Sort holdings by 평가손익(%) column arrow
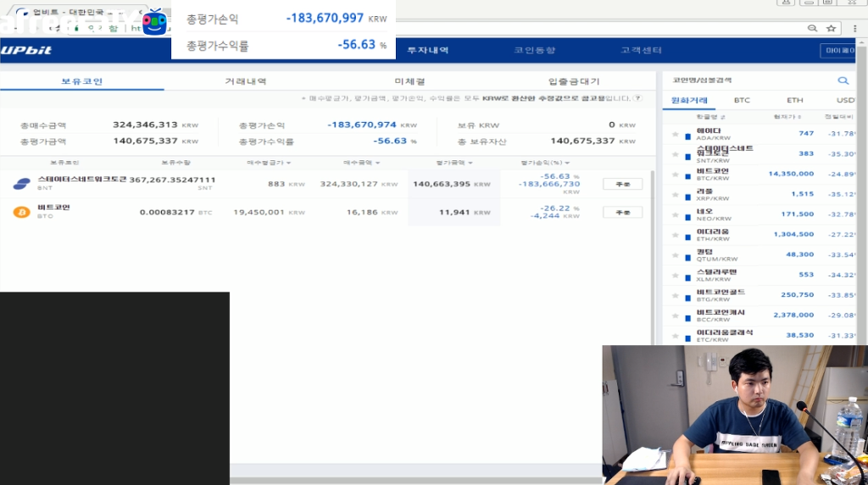 567,163
